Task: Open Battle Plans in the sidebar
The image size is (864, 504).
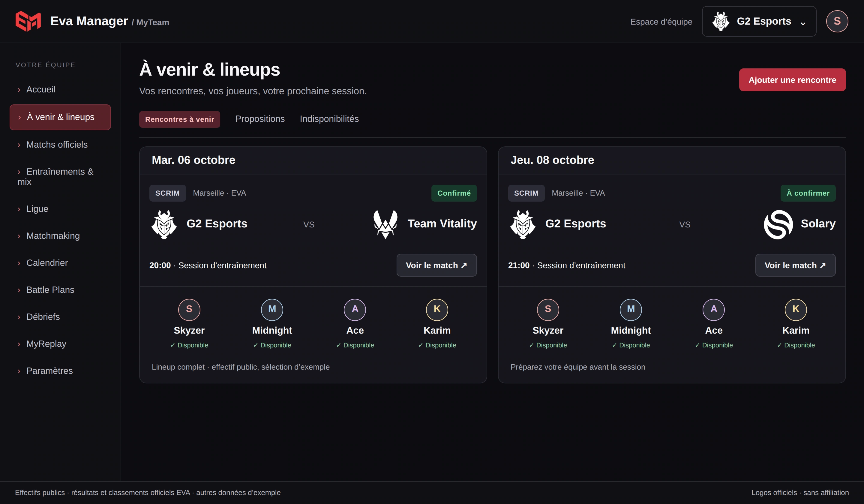Action: point(60,290)
